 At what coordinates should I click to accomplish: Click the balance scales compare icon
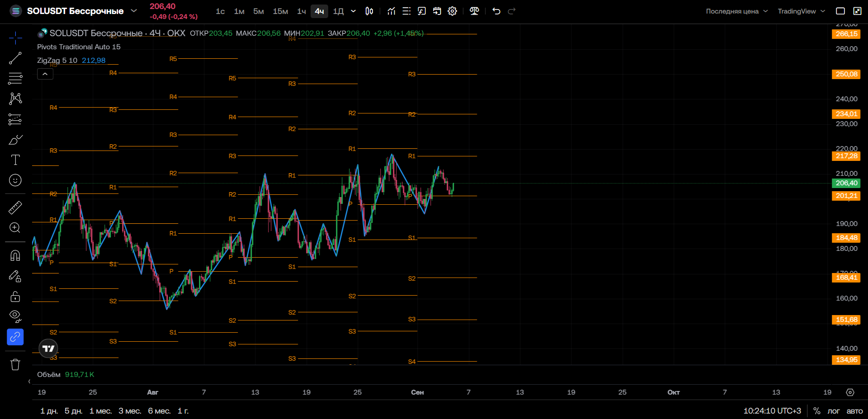point(474,11)
